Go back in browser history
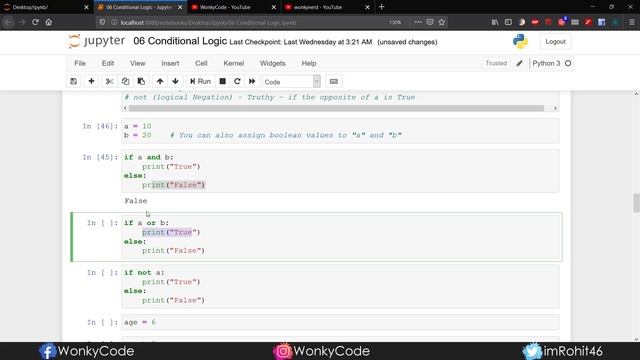The height and width of the screenshot is (360, 640). [x=9, y=22]
